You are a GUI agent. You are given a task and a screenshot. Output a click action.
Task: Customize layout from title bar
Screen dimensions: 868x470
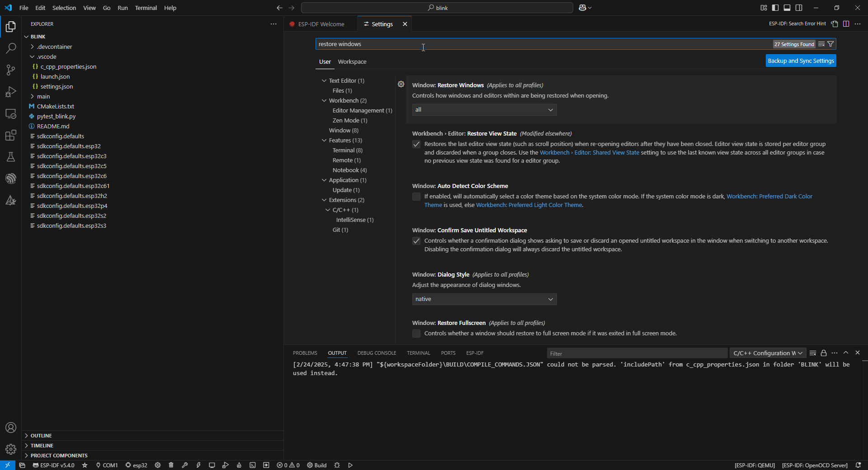764,8
